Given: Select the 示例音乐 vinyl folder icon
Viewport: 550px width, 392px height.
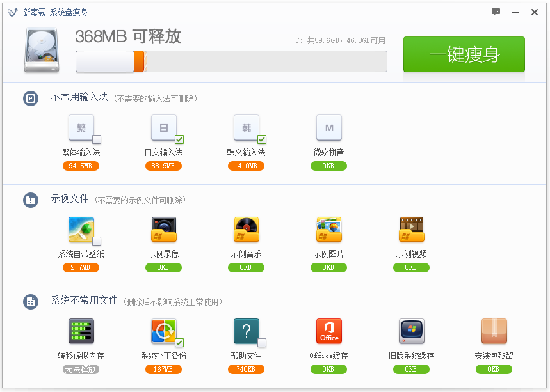Looking at the screenshot, I should click(x=247, y=230).
